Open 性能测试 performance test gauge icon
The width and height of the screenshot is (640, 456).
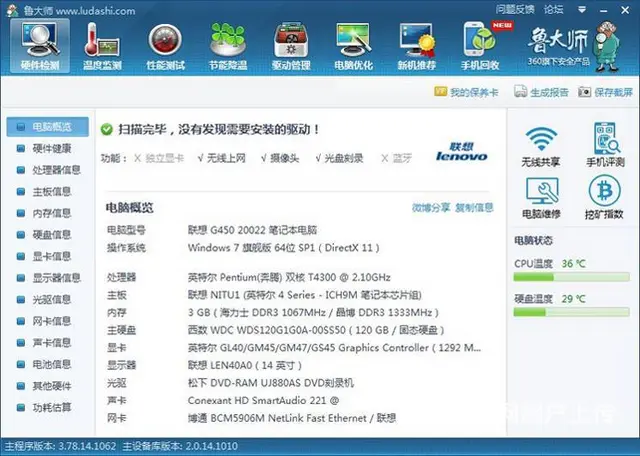click(x=165, y=46)
